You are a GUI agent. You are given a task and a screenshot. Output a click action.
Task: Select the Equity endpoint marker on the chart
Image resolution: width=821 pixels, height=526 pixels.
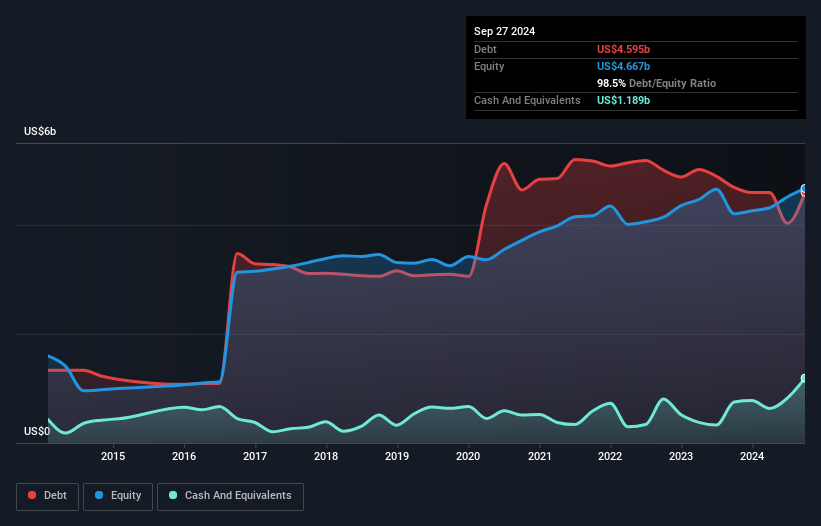(x=804, y=189)
